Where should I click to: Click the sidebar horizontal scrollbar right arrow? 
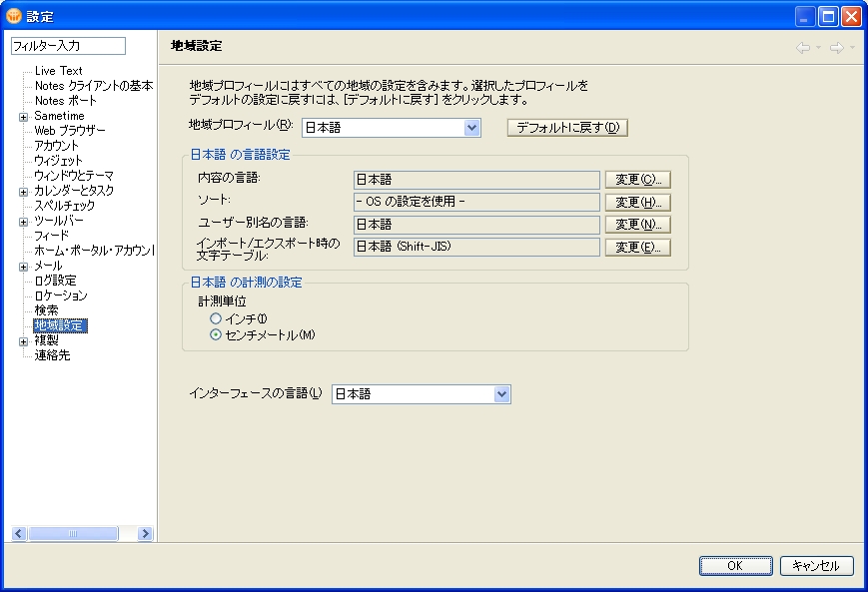tap(145, 534)
